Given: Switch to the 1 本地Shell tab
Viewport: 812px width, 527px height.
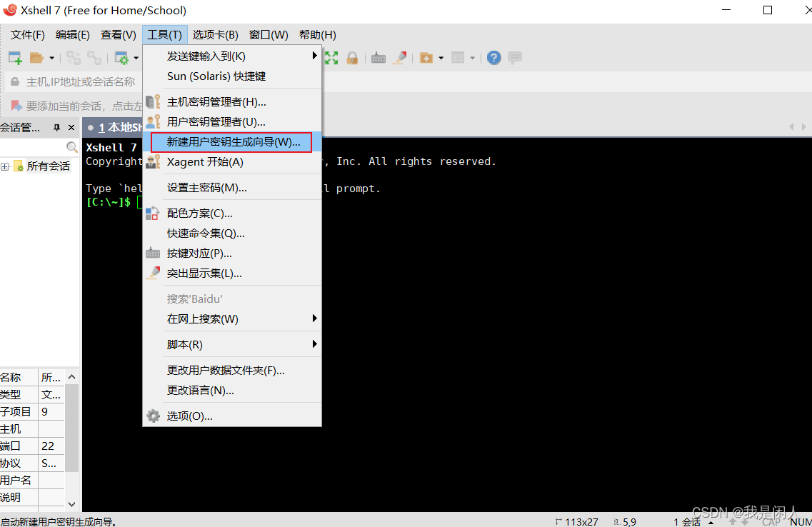Looking at the screenshot, I should pyautogui.click(x=121, y=127).
